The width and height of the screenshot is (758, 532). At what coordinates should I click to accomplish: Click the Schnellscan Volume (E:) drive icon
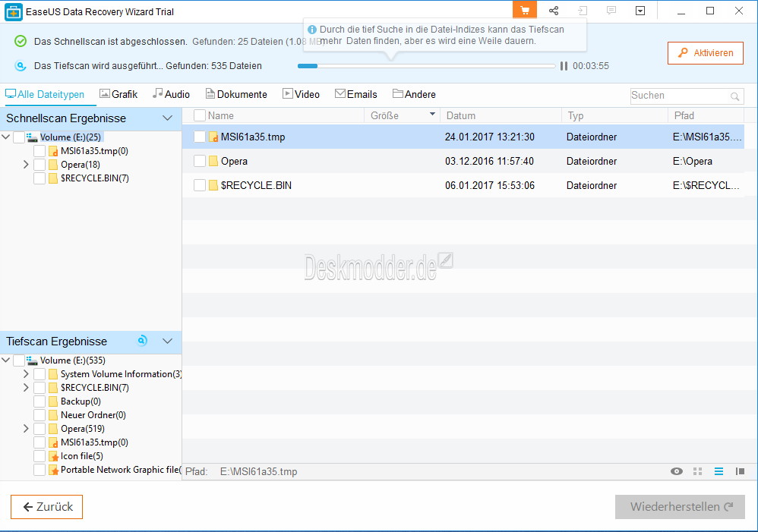click(33, 137)
